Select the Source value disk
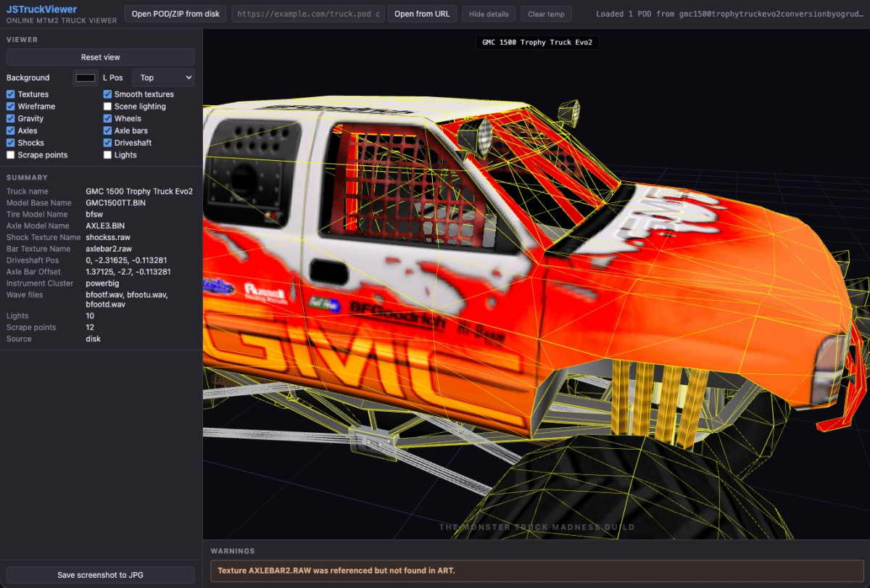 pyautogui.click(x=93, y=339)
